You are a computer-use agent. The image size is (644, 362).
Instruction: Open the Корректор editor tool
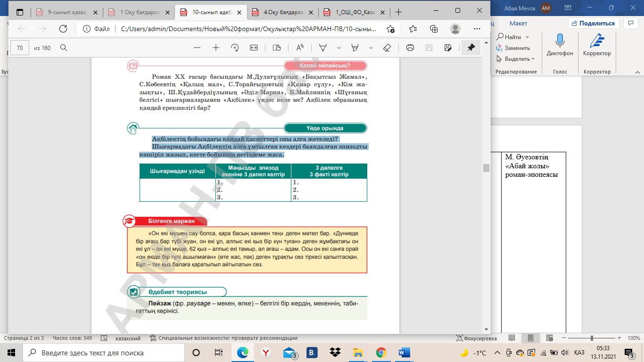[597, 41]
